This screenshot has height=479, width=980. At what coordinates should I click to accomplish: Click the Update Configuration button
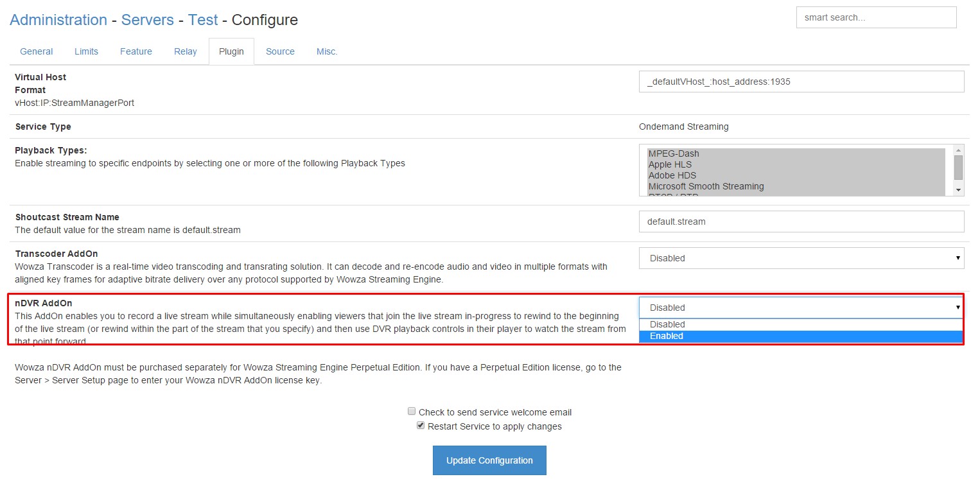point(489,460)
